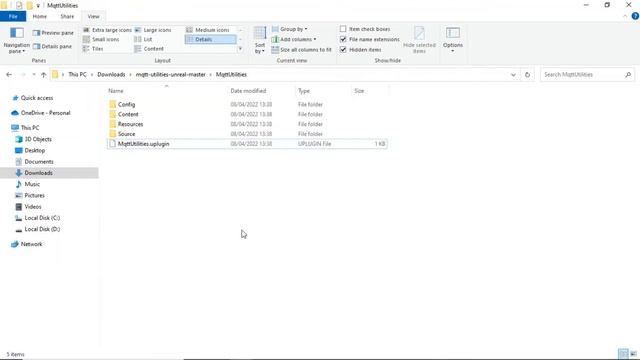
Task: Select the Content layout
Action: click(149, 49)
